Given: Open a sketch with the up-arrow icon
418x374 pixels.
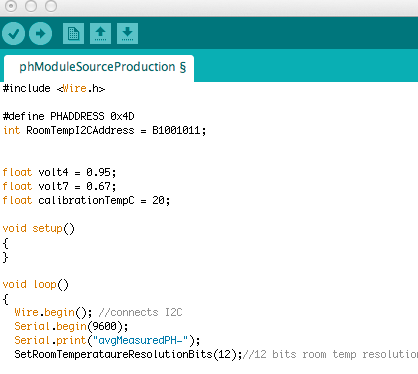Looking at the screenshot, I should 100,33.
